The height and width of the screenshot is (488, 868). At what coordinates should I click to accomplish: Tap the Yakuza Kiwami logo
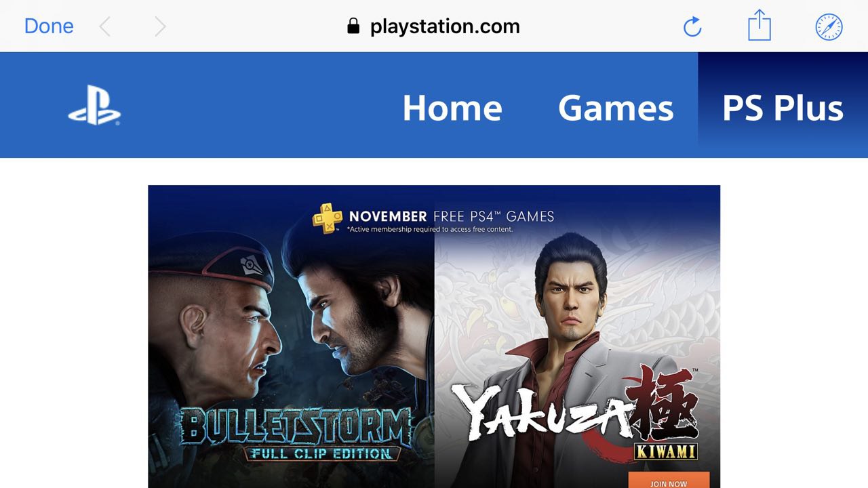[x=576, y=413]
